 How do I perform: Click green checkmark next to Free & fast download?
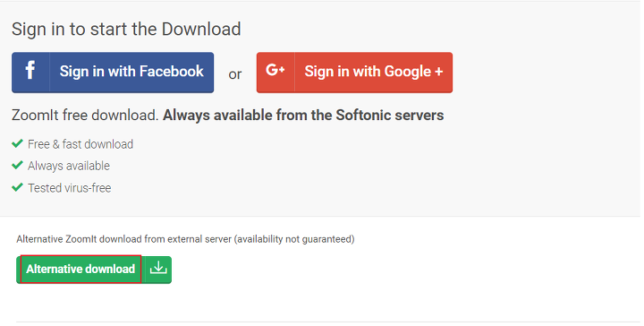click(x=17, y=143)
